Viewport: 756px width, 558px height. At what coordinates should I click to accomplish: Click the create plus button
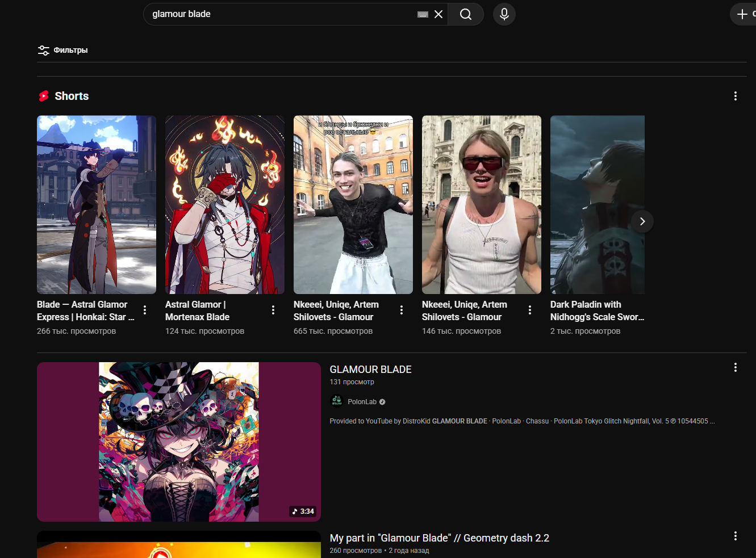[742, 14]
